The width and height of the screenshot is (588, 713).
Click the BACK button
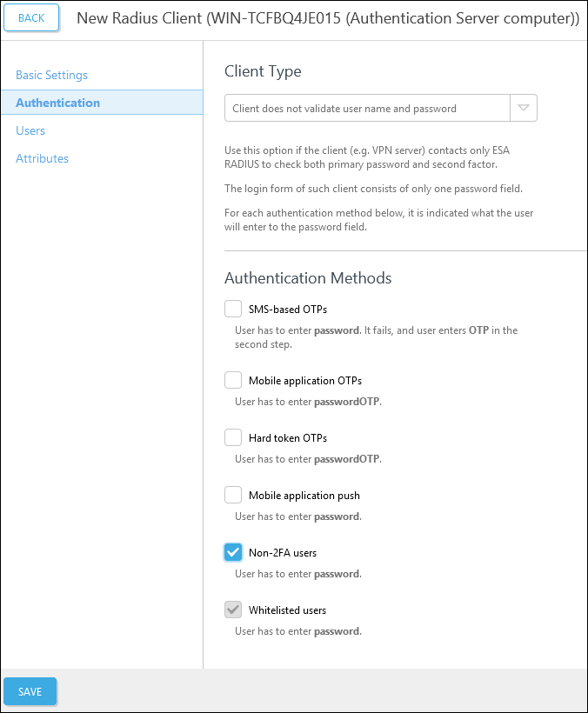point(31,17)
